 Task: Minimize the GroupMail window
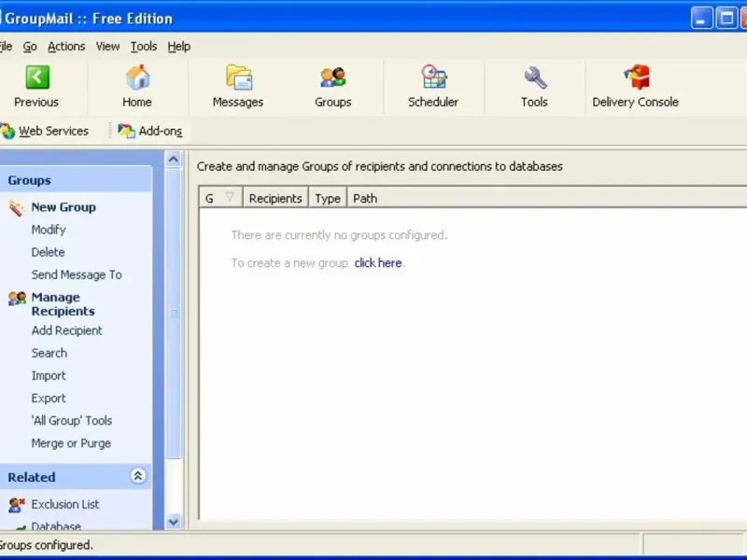tap(702, 19)
